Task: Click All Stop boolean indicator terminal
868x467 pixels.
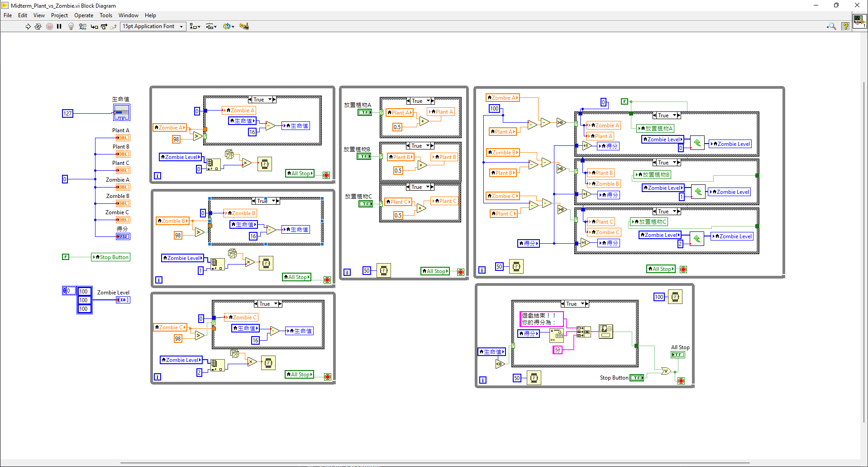Action: tap(677, 355)
